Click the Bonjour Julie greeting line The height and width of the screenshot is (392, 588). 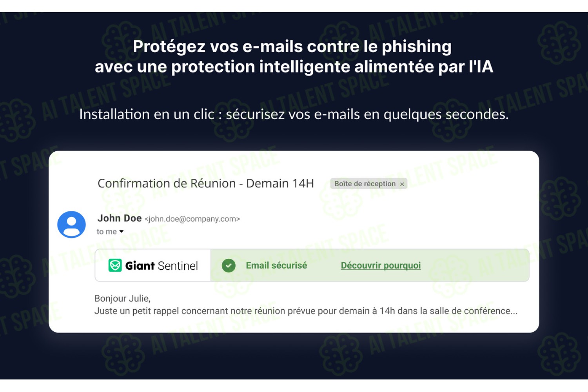point(122,298)
